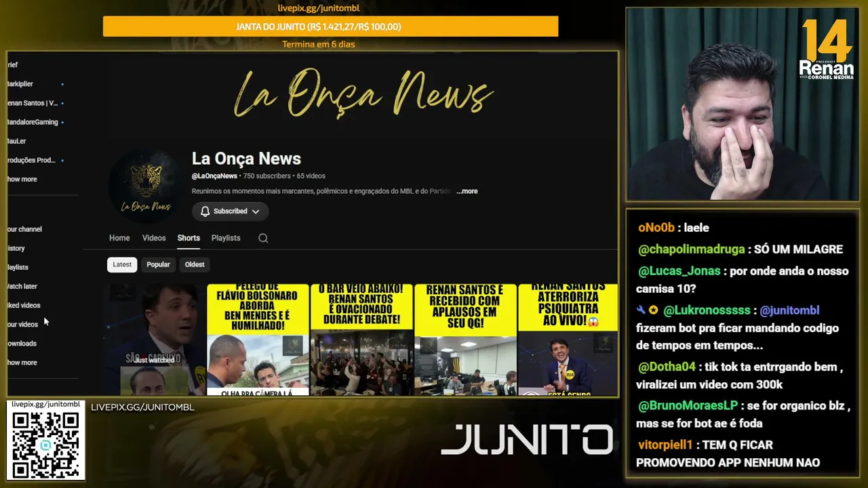The image size is (868, 488).
Task: Click the JUNITO logo overlay
Action: (x=527, y=440)
